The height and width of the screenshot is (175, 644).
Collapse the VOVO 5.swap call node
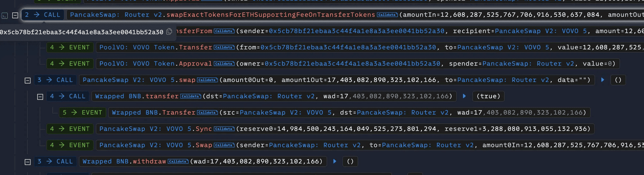28,80
